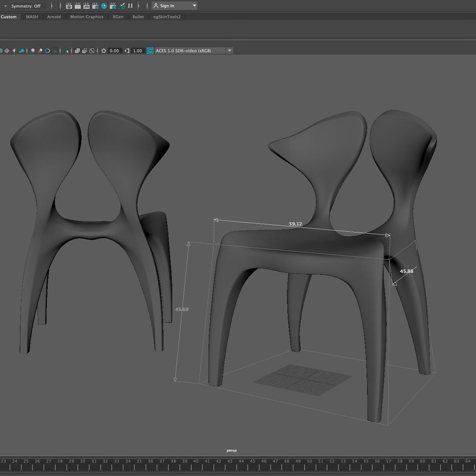The height and width of the screenshot is (476, 476).
Task: Open the Light Editor icon
Action: 122,6
